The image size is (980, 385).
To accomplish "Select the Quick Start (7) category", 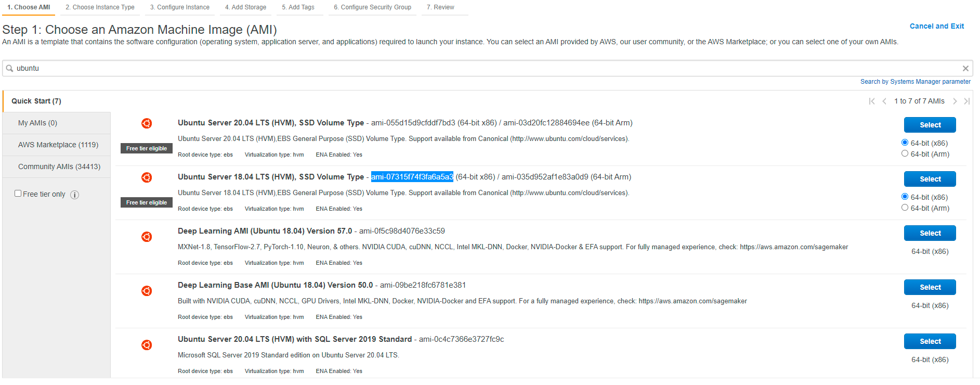I will pyautogui.click(x=56, y=101).
